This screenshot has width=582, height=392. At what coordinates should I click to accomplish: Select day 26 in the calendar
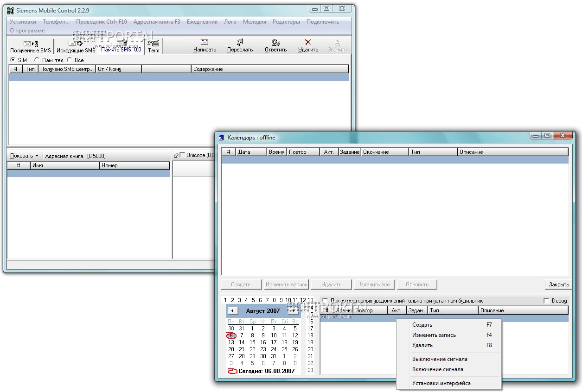[295, 349]
